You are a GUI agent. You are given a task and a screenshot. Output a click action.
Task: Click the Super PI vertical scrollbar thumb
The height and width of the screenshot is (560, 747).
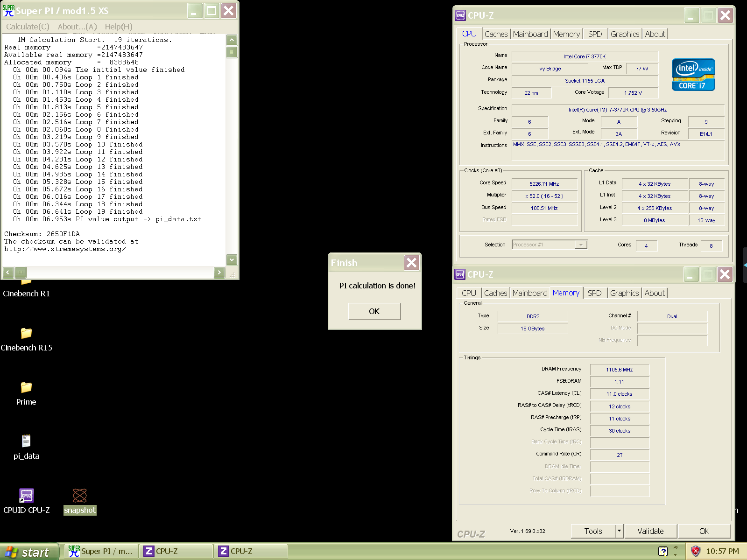tap(232, 52)
